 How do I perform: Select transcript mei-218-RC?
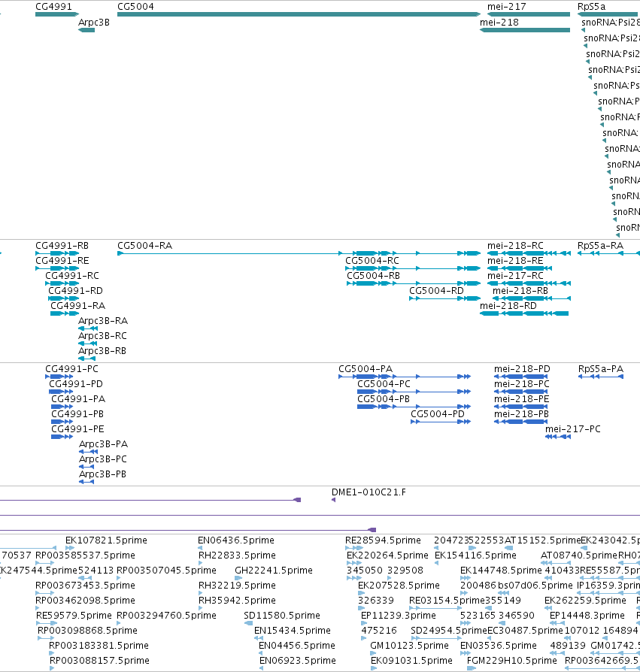[x=515, y=246]
